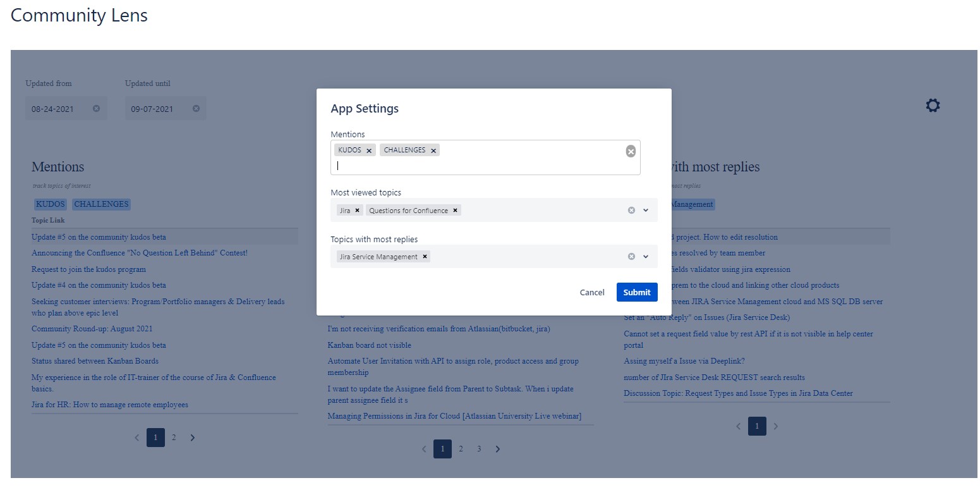Remove the Jira tag from Most viewed topics
Viewport: 980px width, 497px height.
(x=357, y=211)
